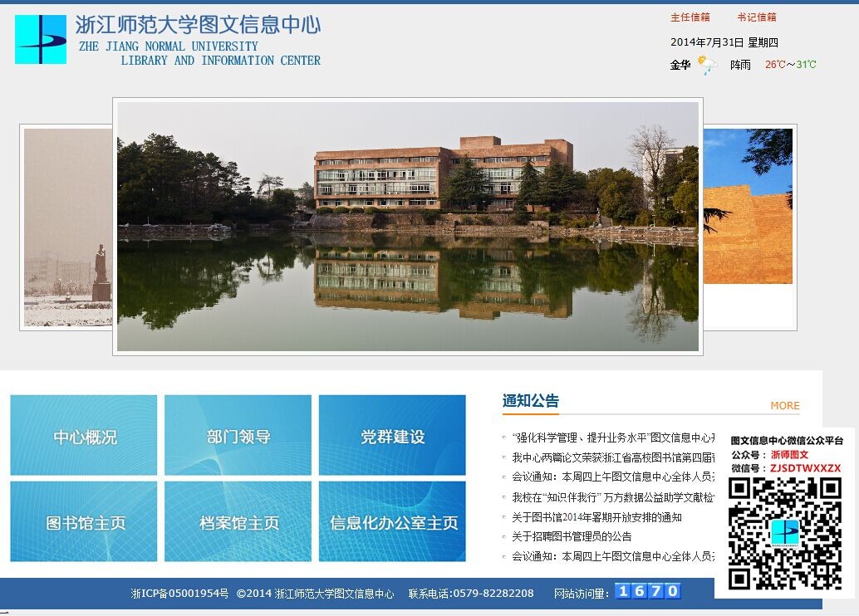859x616 pixels.
Task: Go to 图书馆主页 tile
Action: coord(84,522)
